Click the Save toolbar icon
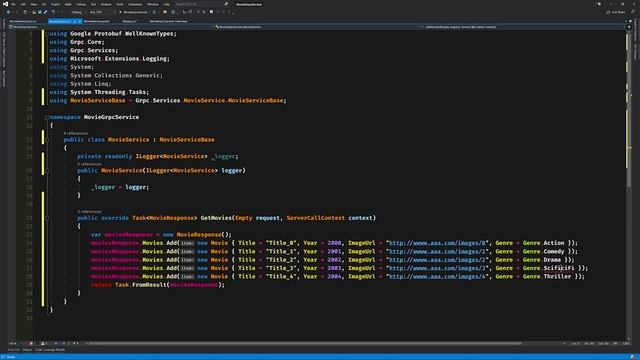 click(x=40, y=12)
